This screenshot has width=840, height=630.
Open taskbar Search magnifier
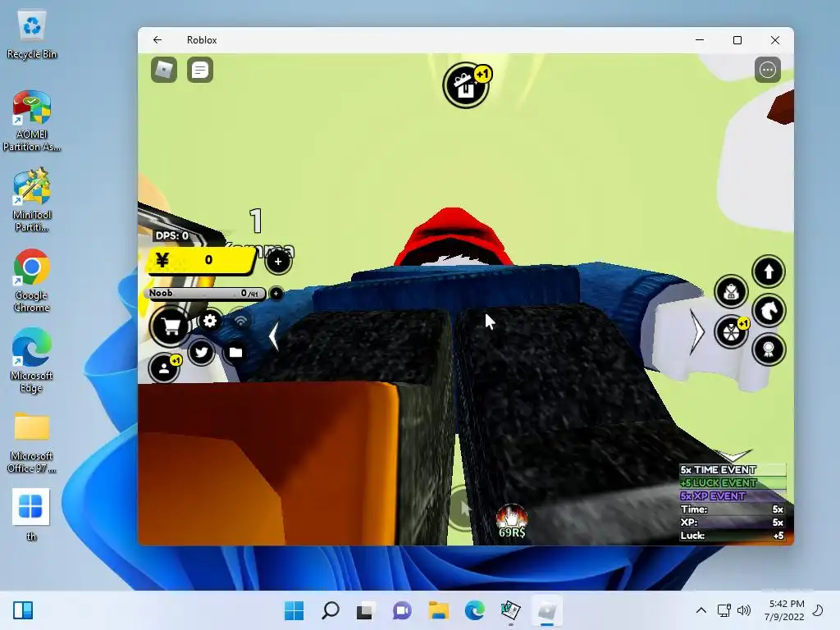pyautogui.click(x=330, y=610)
